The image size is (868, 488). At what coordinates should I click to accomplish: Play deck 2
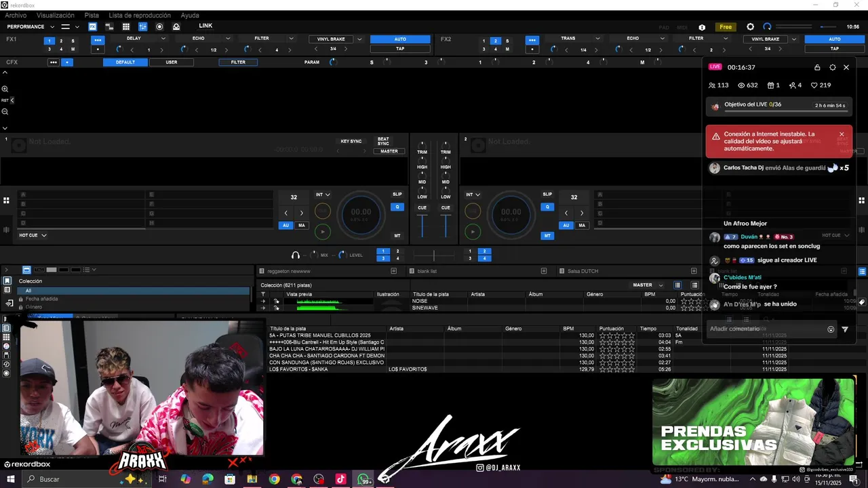pyautogui.click(x=473, y=232)
